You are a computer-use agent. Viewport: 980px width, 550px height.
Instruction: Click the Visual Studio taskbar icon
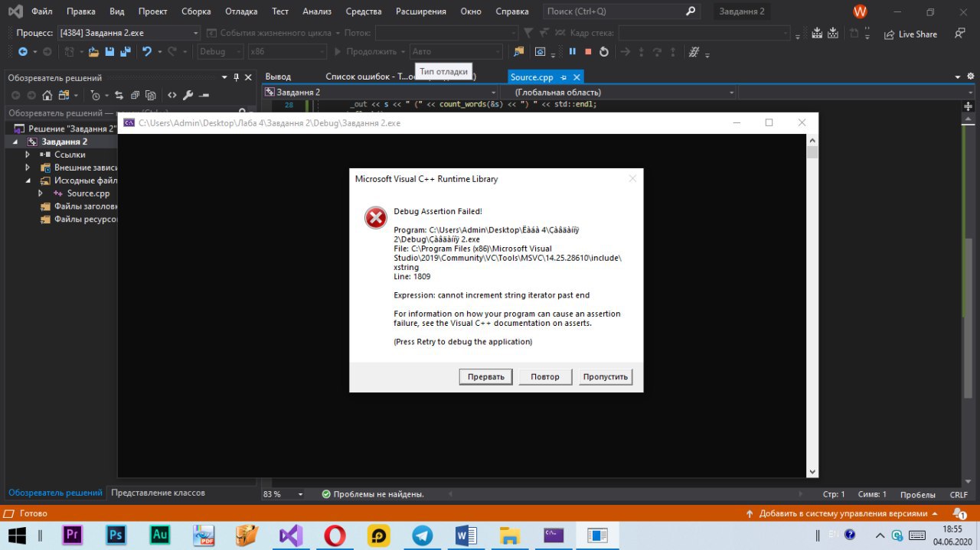[291, 535]
